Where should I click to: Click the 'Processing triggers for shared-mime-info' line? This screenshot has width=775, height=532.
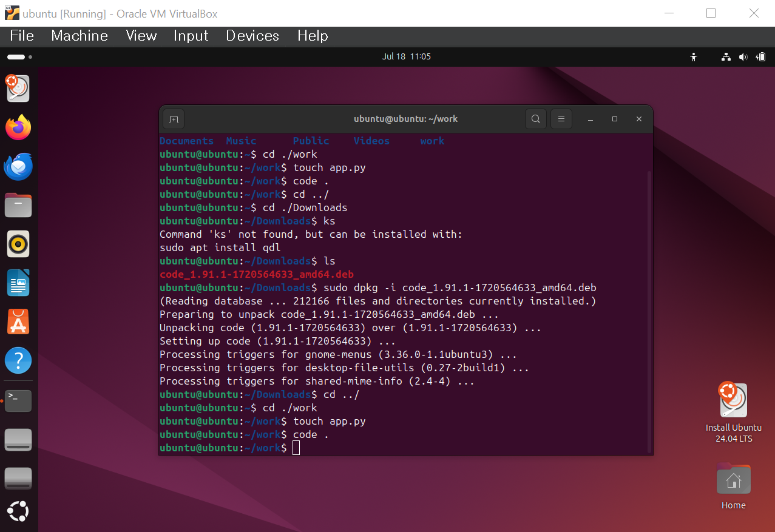pos(317,381)
